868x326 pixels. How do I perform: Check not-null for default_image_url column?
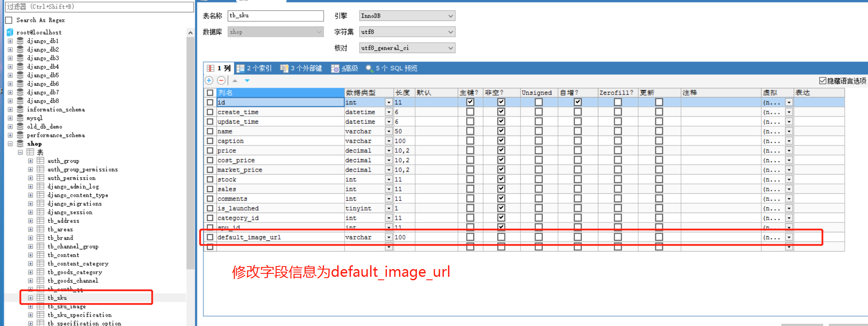[x=501, y=237]
